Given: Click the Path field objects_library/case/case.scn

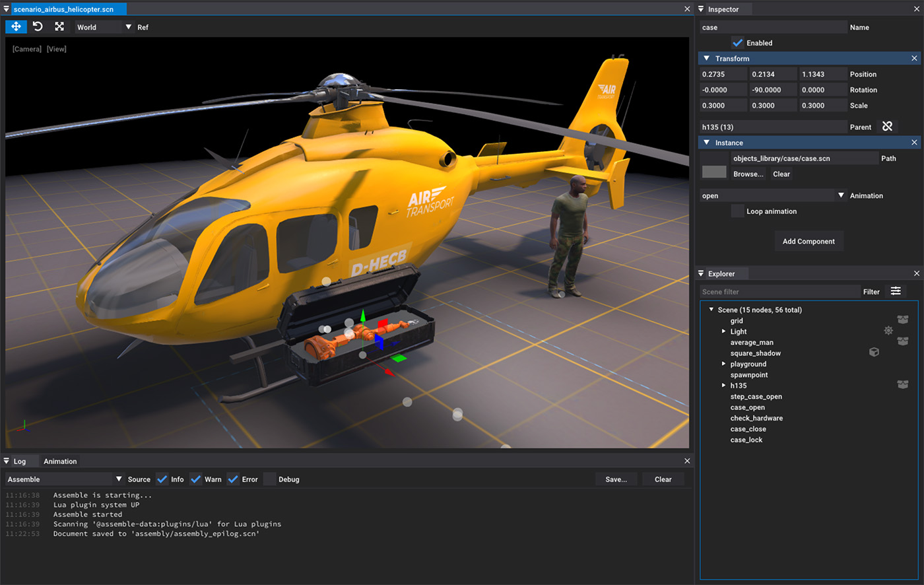Looking at the screenshot, I should click(805, 158).
